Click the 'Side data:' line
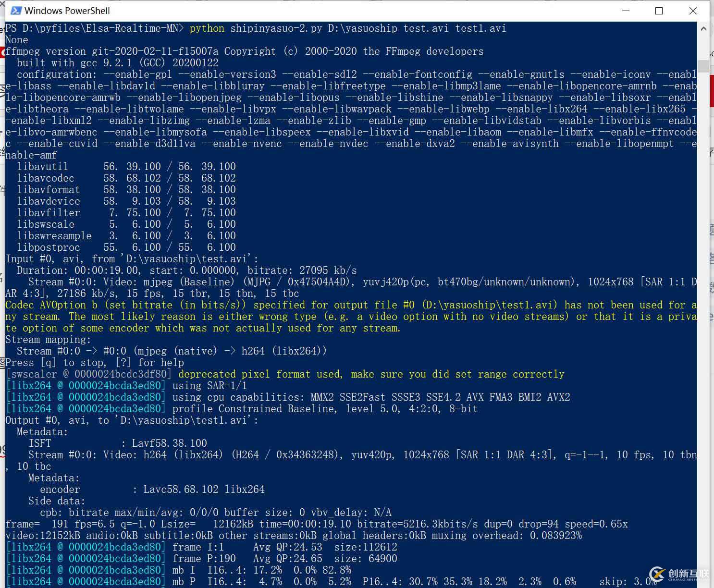 point(57,501)
